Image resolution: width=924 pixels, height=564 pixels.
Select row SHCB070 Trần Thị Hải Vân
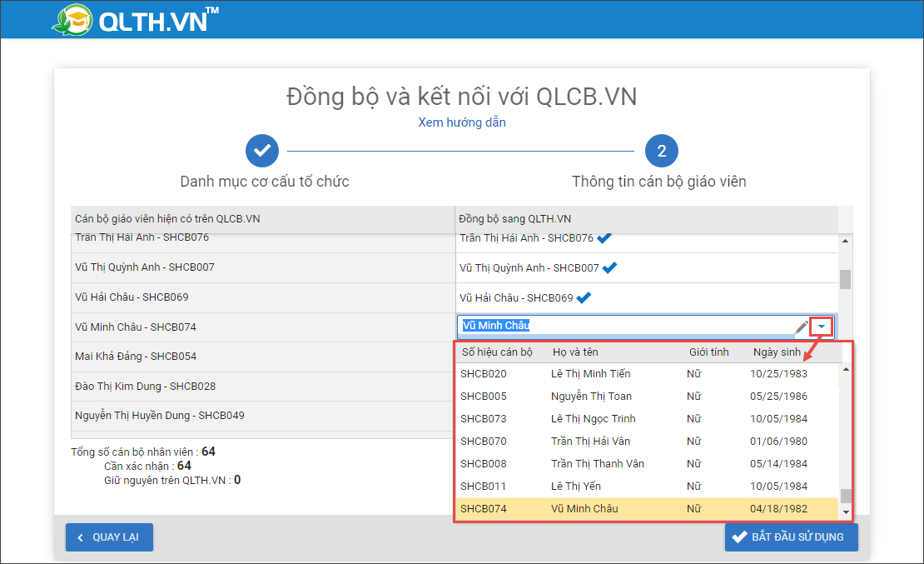[x=646, y=441]
